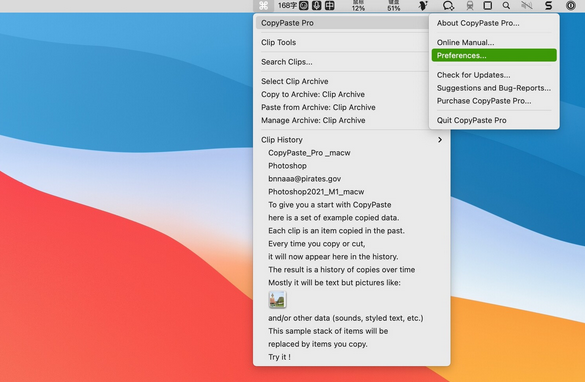Screen dimensions: 585x382
Task: Select Check for Updates...
Action: click(x=494, y=75)
